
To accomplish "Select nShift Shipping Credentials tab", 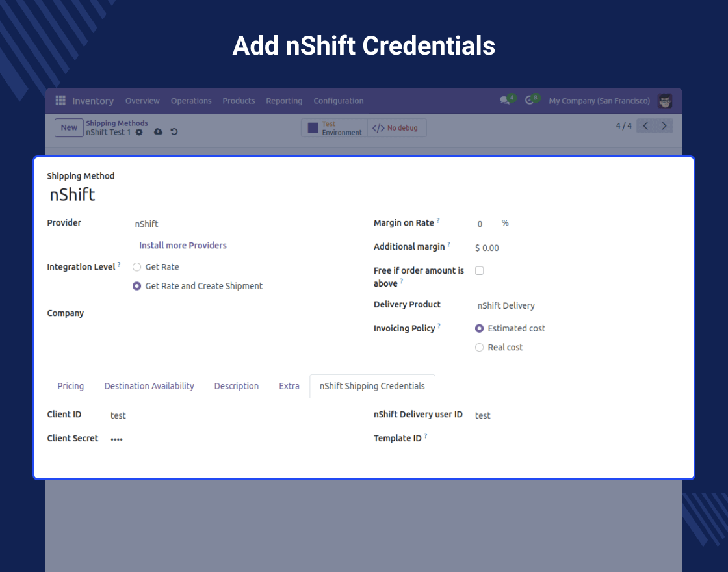I will point(372,386).
